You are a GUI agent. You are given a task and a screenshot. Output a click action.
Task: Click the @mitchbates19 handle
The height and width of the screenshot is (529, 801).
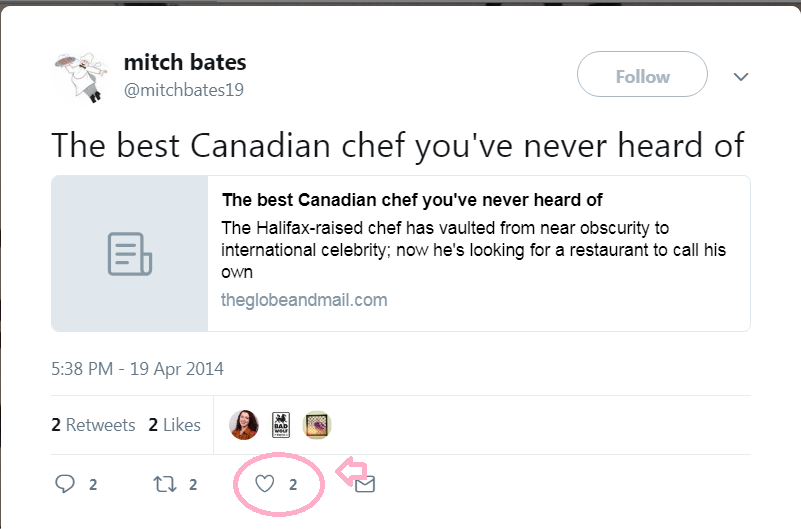(x=184, y=90)
